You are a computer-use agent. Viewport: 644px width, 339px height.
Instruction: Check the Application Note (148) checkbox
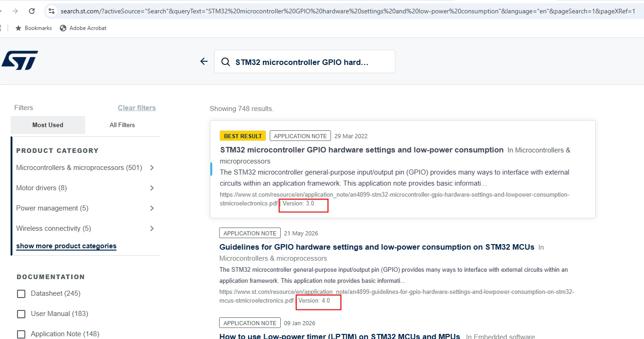pos(21,334)
